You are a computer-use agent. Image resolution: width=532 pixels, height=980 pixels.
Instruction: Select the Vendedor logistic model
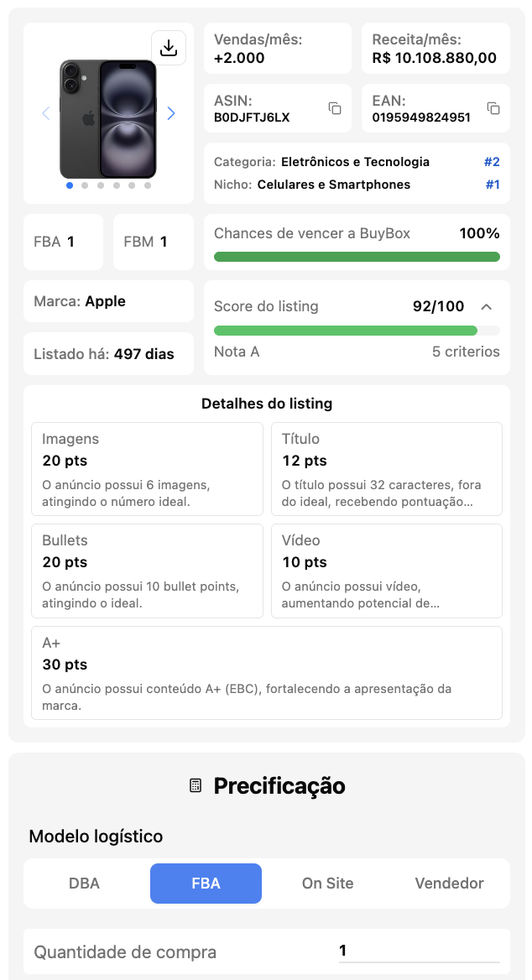(x=449, y=884)
